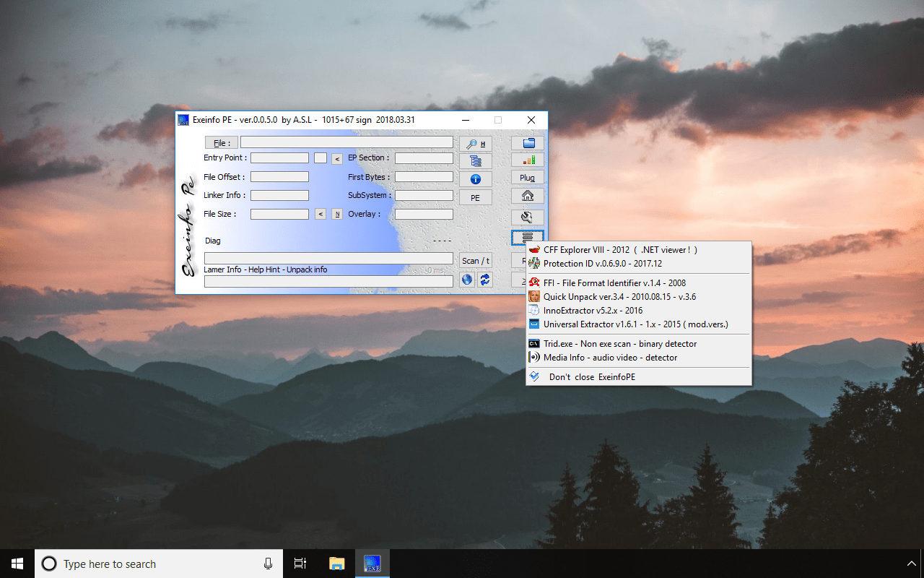Click the home icon button
Viewport: 924px width, 578px height.
click(528, 196)
